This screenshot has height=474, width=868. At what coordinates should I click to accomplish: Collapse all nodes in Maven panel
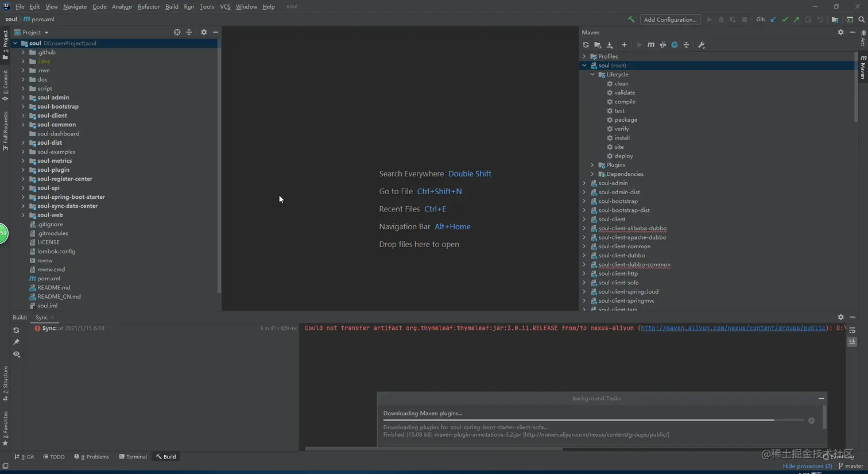(686, 45)
